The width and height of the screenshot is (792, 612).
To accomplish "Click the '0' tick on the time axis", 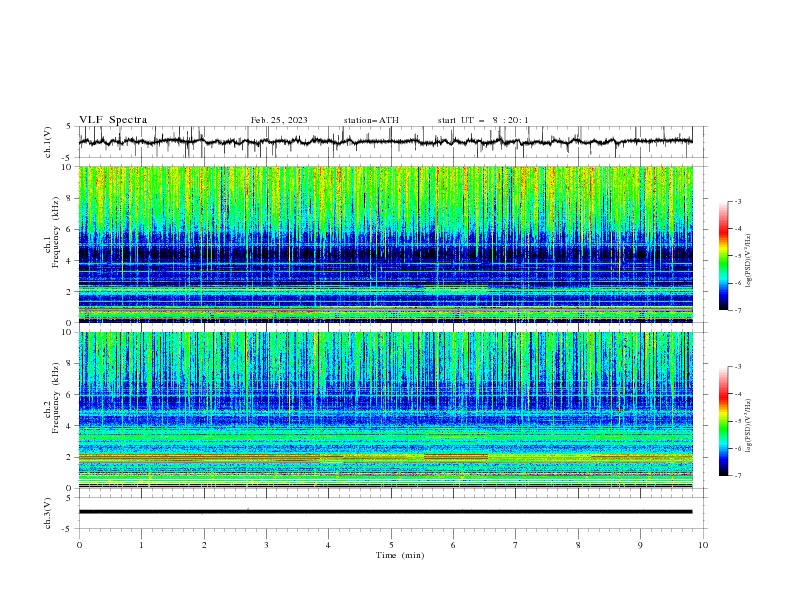I will tap(79, 545).
